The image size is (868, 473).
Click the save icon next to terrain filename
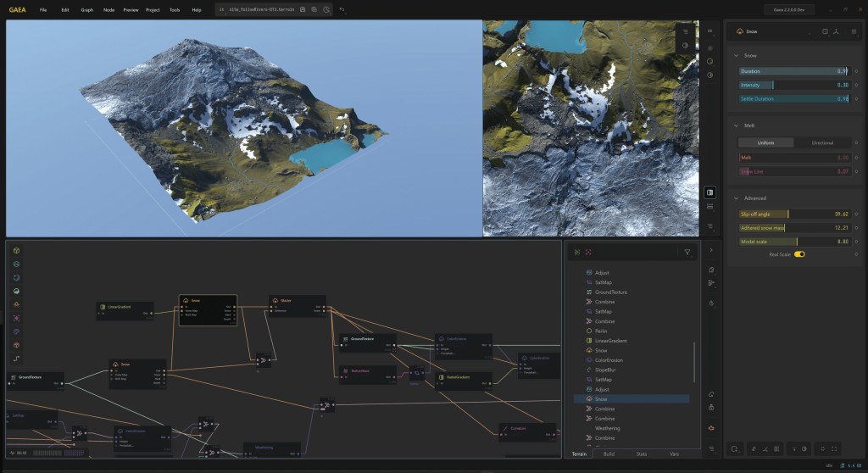pos(303,9)
